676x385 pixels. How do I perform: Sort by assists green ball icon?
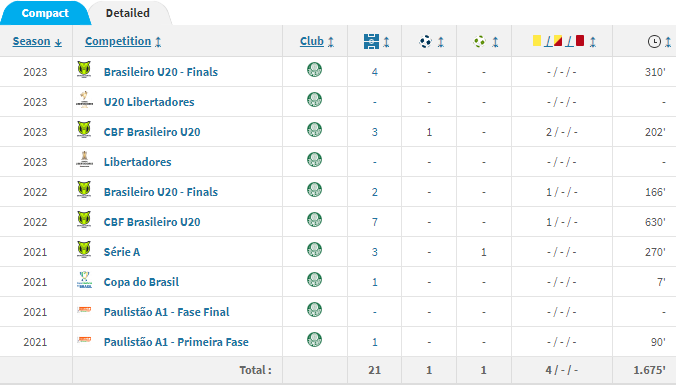coord(479,41)
